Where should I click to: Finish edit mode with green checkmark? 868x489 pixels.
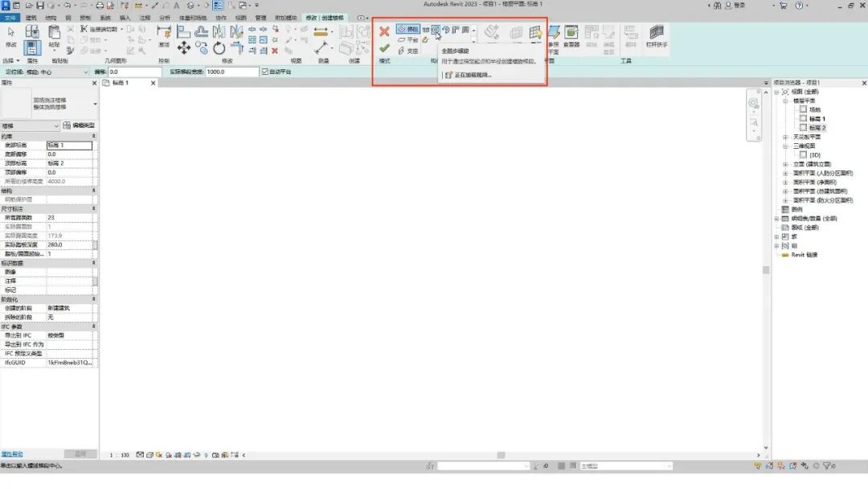click(384, 49)
